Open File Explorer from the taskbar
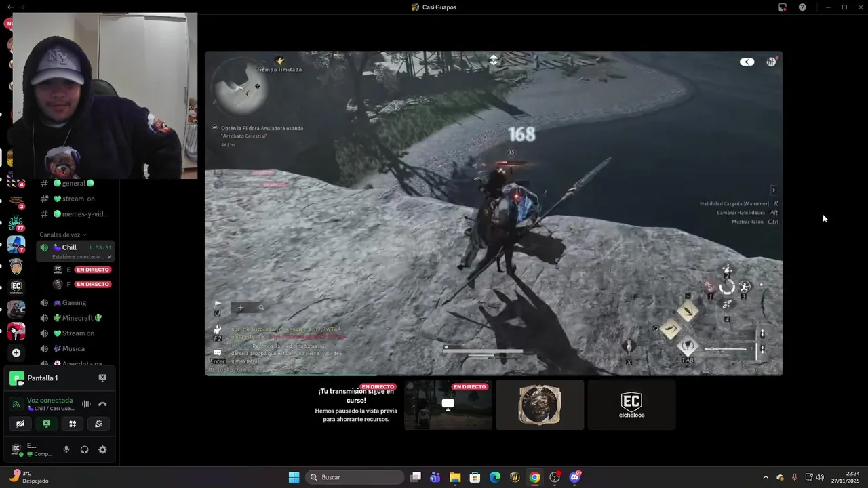The image size is (868, 488). (x=455, y=477)
